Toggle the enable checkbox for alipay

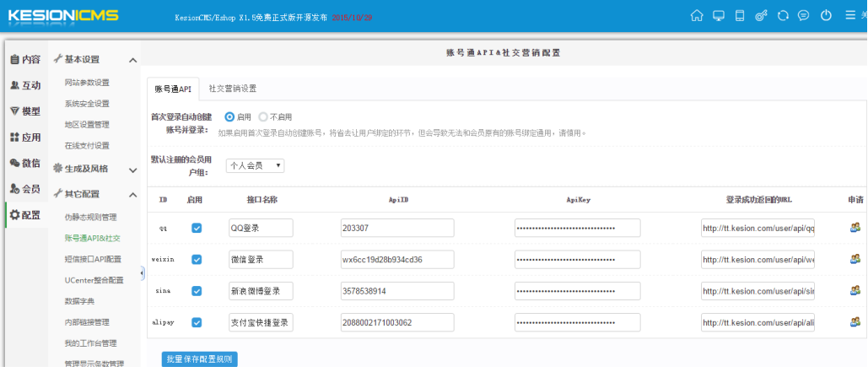coord(197,323)
